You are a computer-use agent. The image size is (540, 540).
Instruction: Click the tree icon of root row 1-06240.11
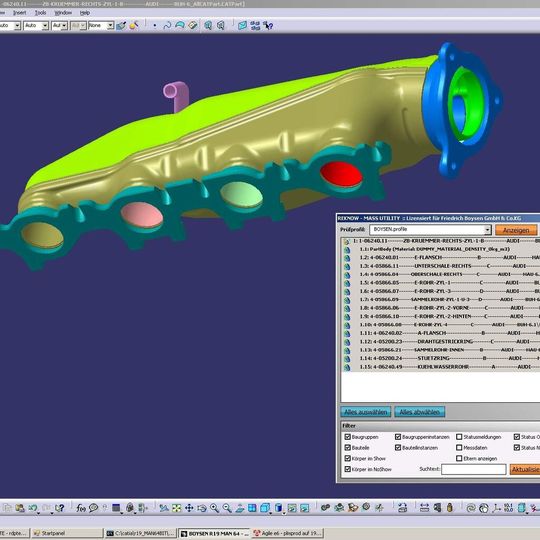tap(346, 241)
